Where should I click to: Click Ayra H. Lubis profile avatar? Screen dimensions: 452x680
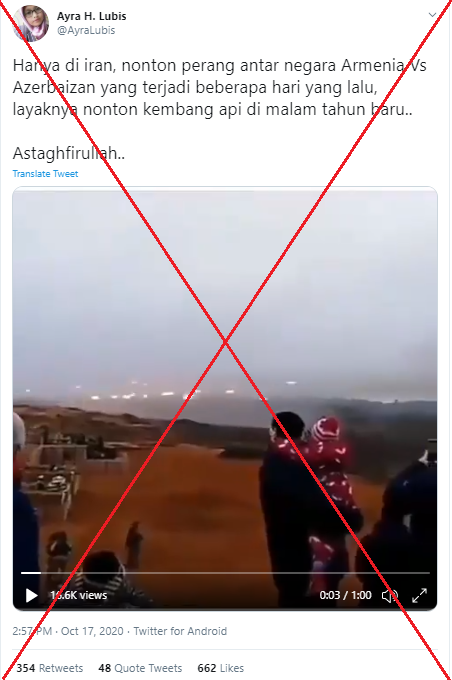coord(30,23)
